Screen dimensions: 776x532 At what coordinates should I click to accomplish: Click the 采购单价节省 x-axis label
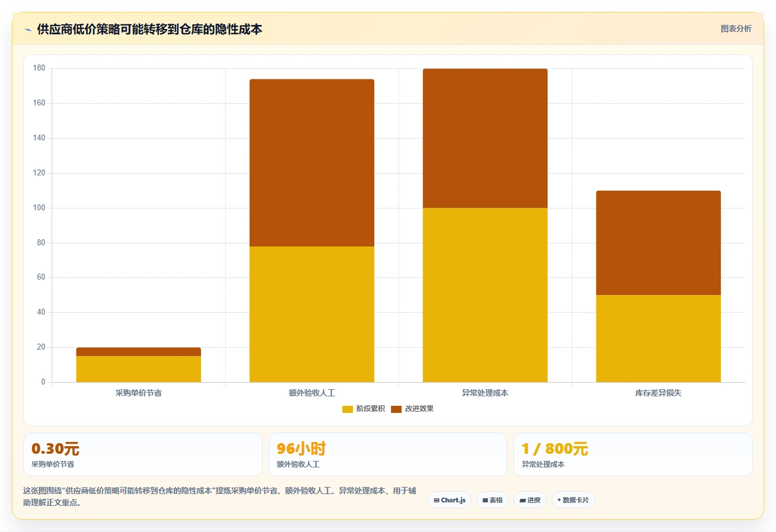138,393
